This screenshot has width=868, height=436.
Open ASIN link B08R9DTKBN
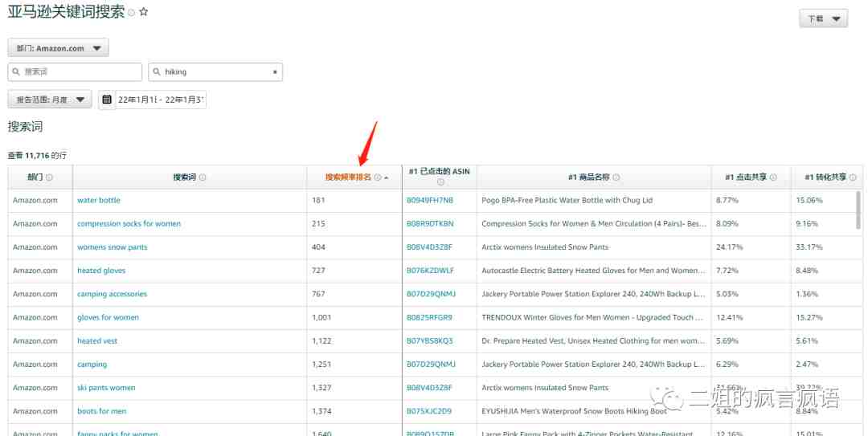click(430, 223)
